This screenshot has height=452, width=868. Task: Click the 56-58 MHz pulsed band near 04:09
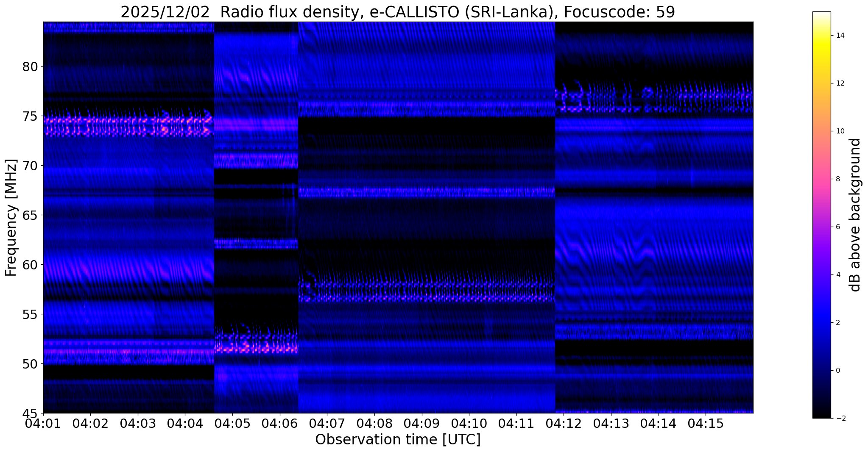427,288
